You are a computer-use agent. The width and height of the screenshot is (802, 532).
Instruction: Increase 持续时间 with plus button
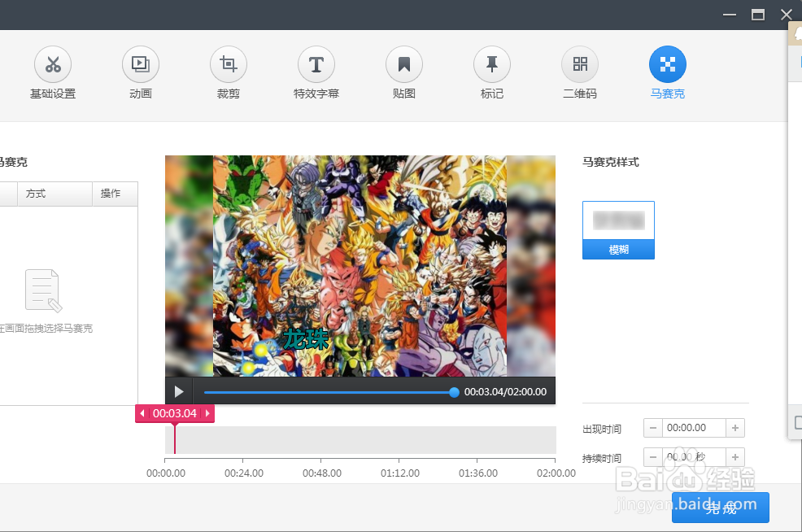[x=735, y=457]
